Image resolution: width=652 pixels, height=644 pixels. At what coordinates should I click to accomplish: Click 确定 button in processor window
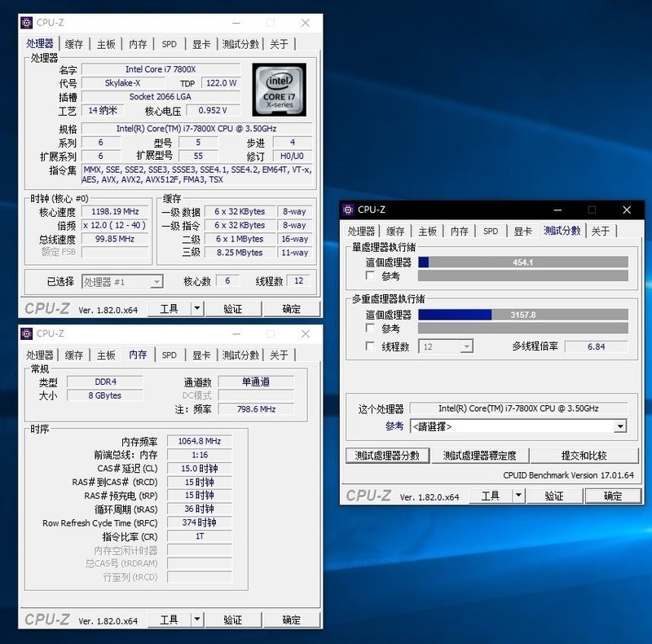point(292,309)
